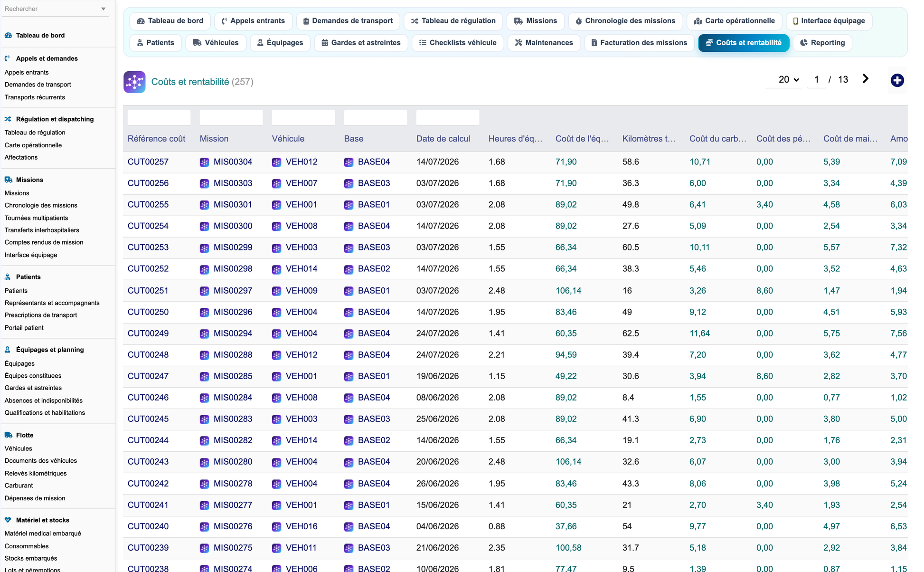The height and width of the screenshot is (572, 924).
Task: Click the mission icon beside MIS00296
Action: (204, 312)
